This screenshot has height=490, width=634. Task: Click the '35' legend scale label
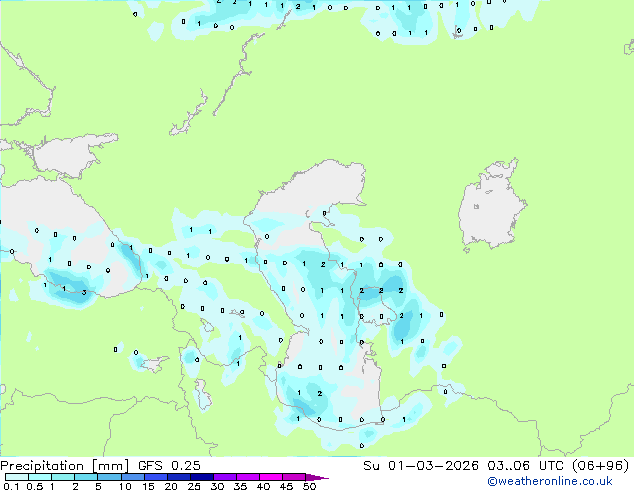click(x=240, y=486)
